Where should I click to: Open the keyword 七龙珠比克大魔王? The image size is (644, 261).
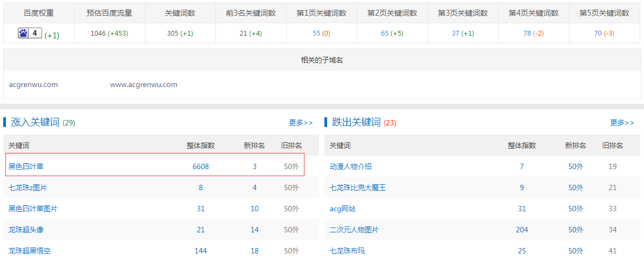pyautogui.click(x=357, y=188)
